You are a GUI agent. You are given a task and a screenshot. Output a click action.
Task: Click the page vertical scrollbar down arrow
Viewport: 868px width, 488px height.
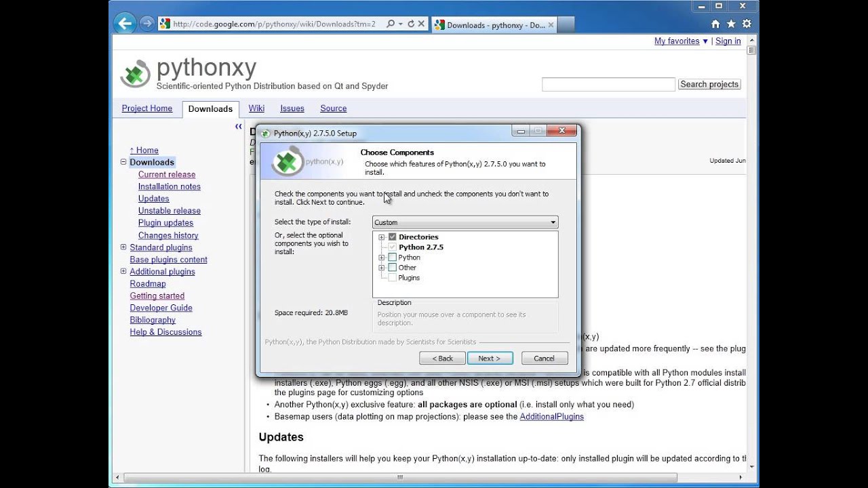coord(751,466)
